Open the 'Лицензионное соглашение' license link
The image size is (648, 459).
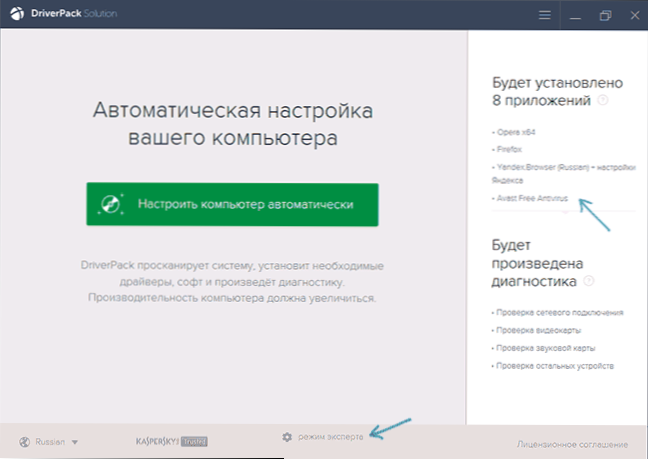[572, 445]
